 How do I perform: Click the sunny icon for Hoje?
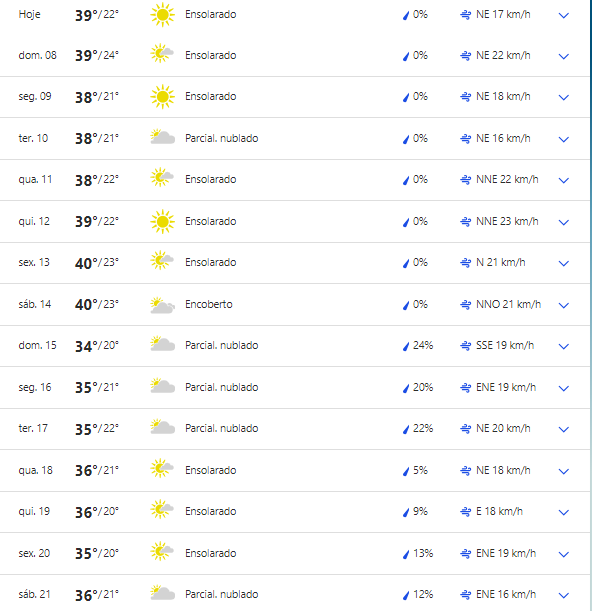162,15
